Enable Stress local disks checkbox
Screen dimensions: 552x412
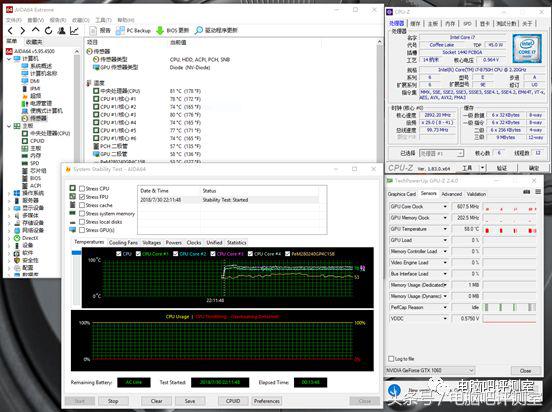(82, 222)
